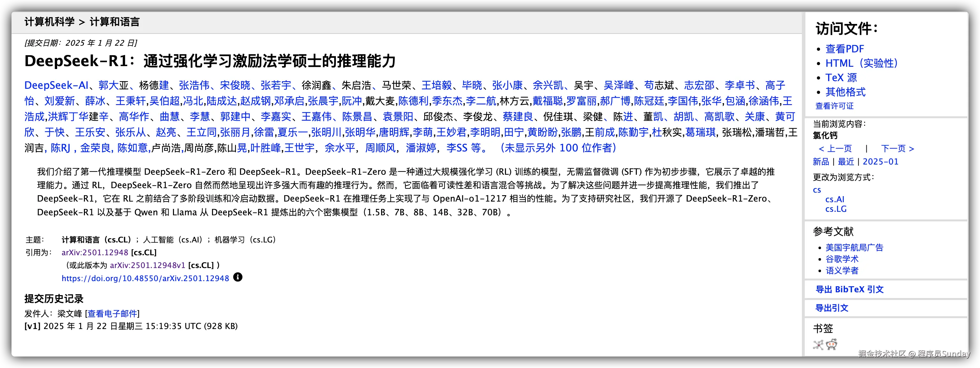The height and width of the screenshot is (368, 980).
Task: Open the DeepSeek-AI author link
Action: tap(56, 85)
